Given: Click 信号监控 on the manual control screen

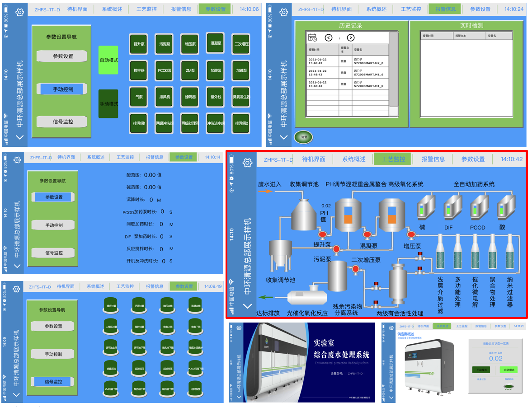Looking at the screenshot, I should click(x=63, y=122).
